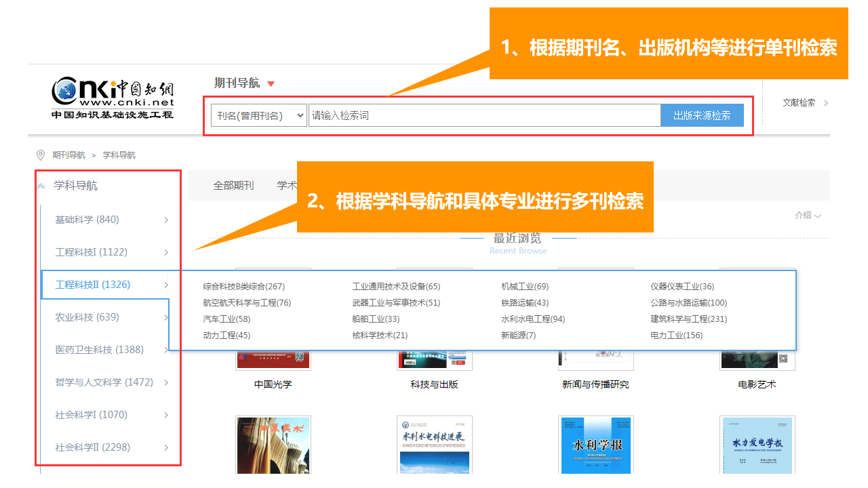Expand 医药卫生科技 (1388) category chevron
This screenshot has height=488, width=868.
(166, 350)
